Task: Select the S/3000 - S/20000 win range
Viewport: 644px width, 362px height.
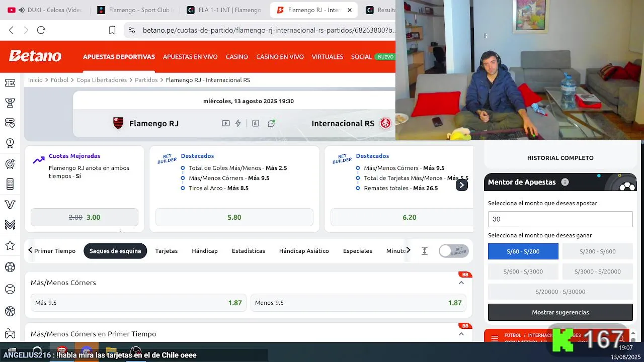Action: [598, 271]
